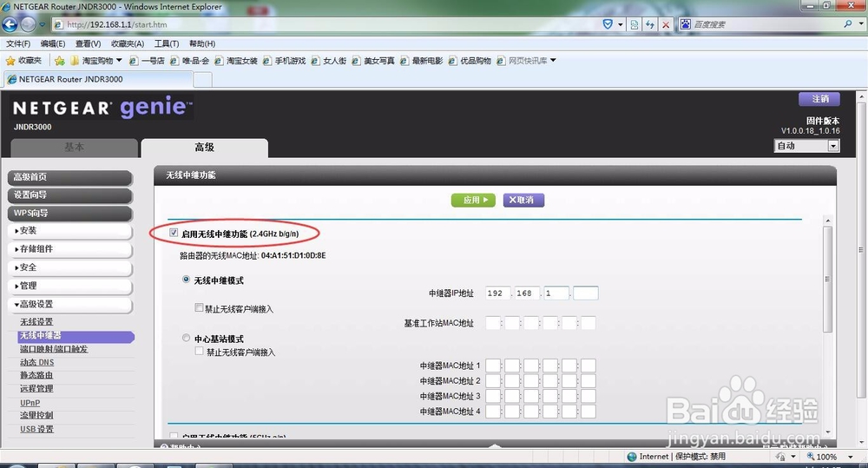Viewport: 868px width, 468px height.
Task: Select the 中心基站模式 radio button
Action: click(187, 338)
